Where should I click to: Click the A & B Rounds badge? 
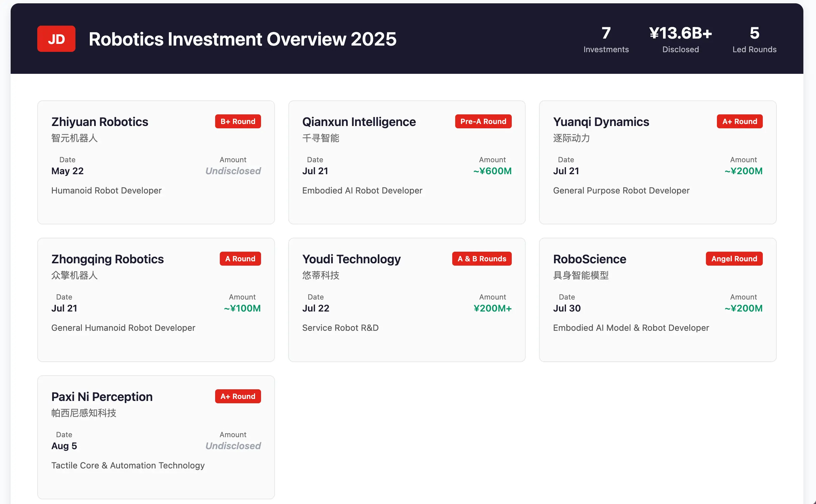coord(482,259)
